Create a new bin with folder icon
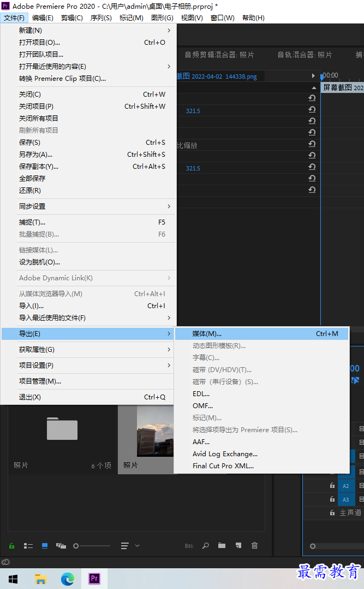This screenshot has height=589, width=364. (222, 545)
